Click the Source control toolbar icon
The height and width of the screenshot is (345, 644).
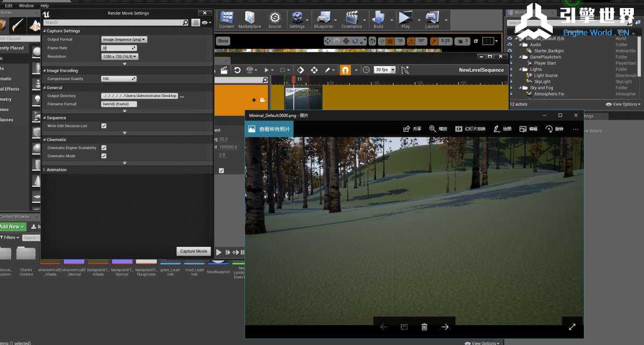(x=275, y=20)
